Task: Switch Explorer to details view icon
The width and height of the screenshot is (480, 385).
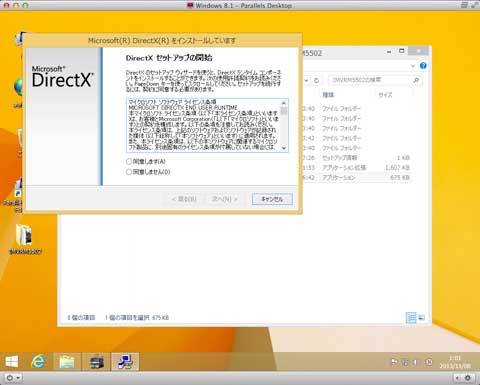Action: (411, 318)
